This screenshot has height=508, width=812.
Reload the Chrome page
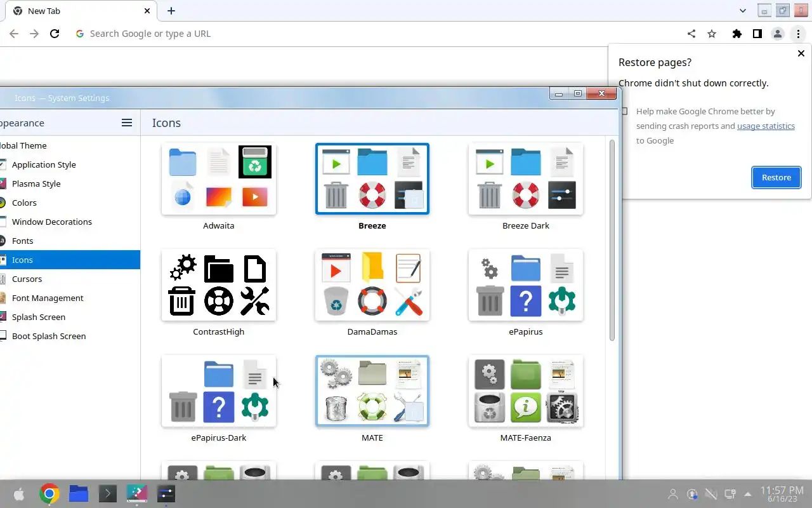pyautogui.click(x=55, y=34)
